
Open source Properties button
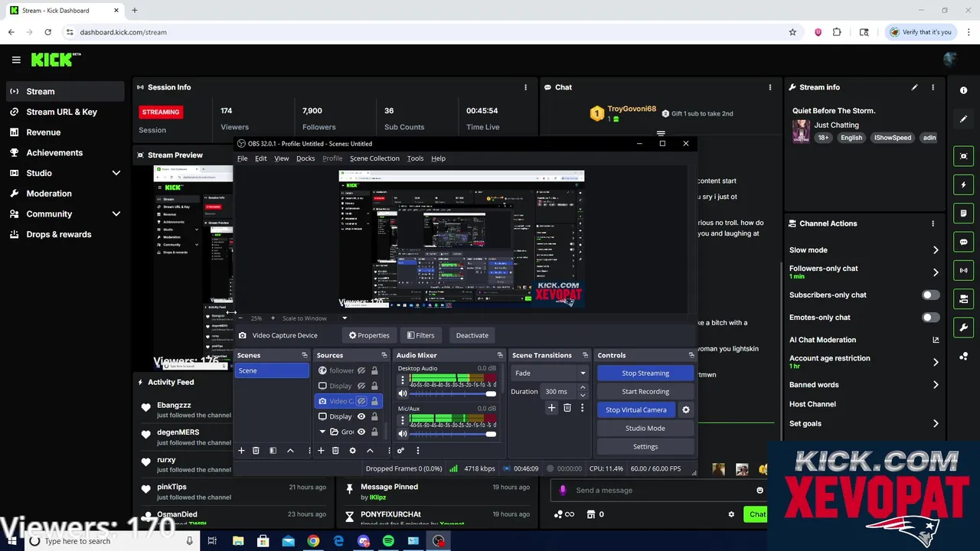(369, 335)
